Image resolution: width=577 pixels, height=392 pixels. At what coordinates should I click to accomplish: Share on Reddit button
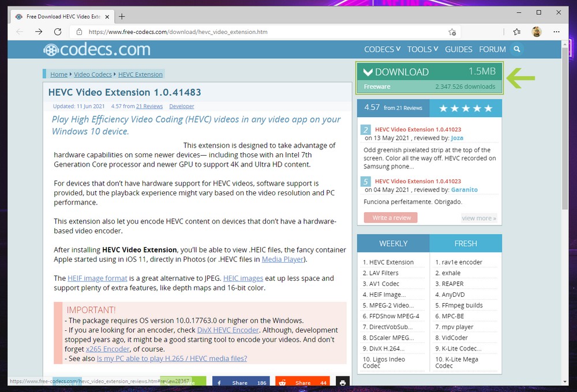point(302,382)
